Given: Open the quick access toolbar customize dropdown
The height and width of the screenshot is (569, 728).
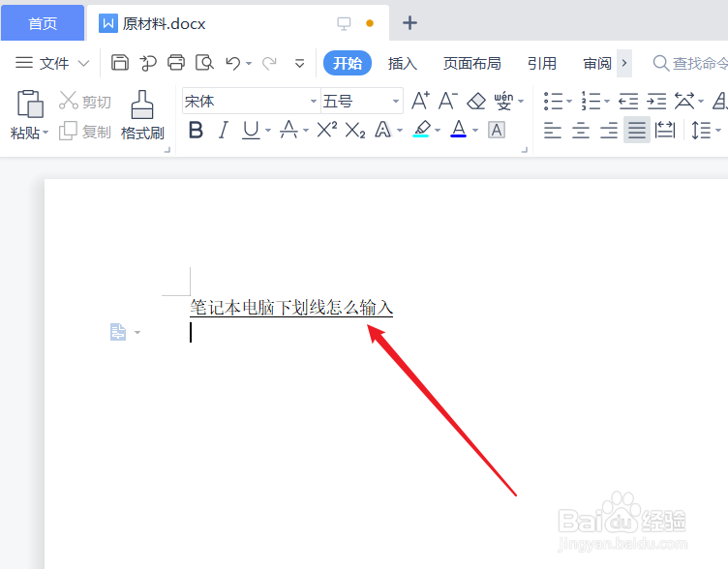Looking at the screenshot, I should coord(300,63).
